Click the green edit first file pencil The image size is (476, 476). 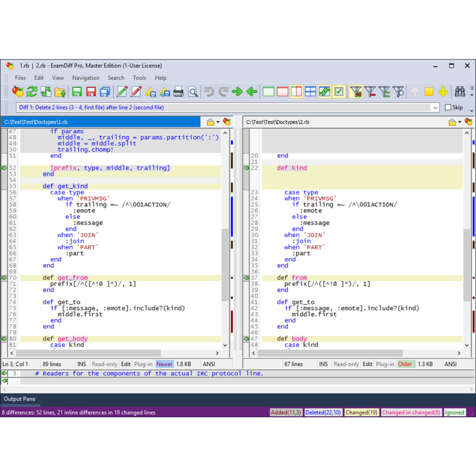pos(122,91)
